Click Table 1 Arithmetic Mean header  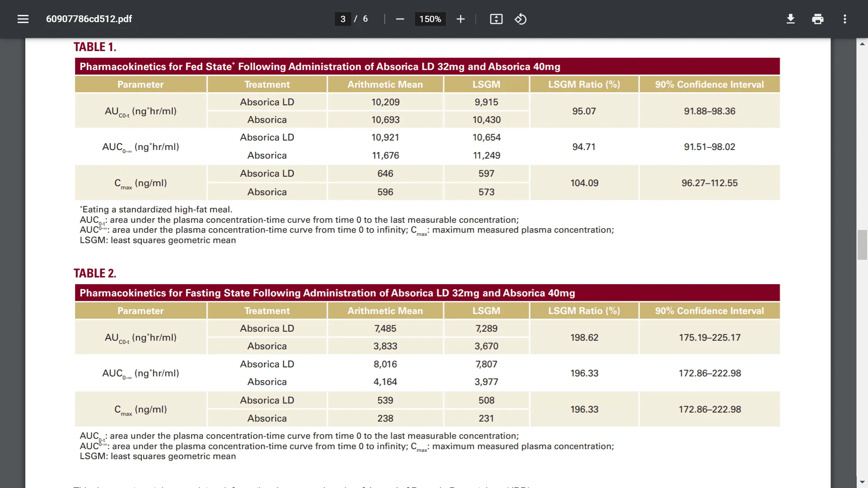click(385, 84)
